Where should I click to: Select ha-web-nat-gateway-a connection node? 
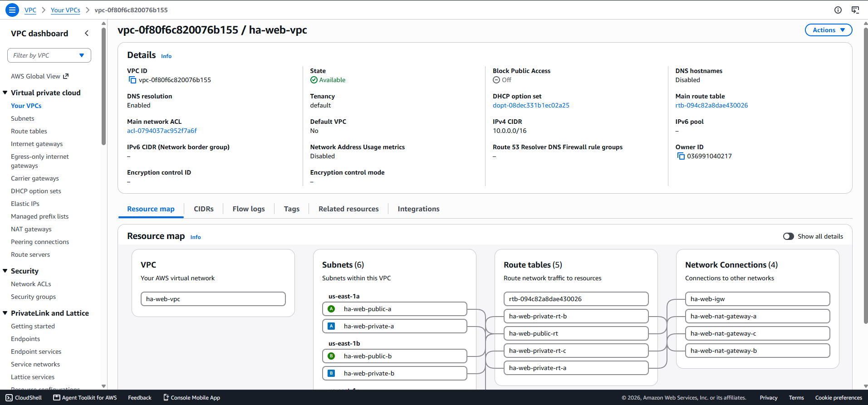click(758, 316)
